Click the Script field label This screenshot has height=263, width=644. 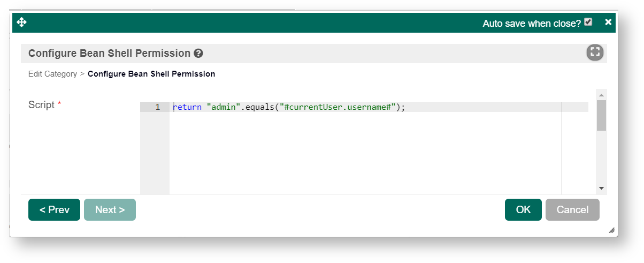pyautogui.click(x=42, y=105)
